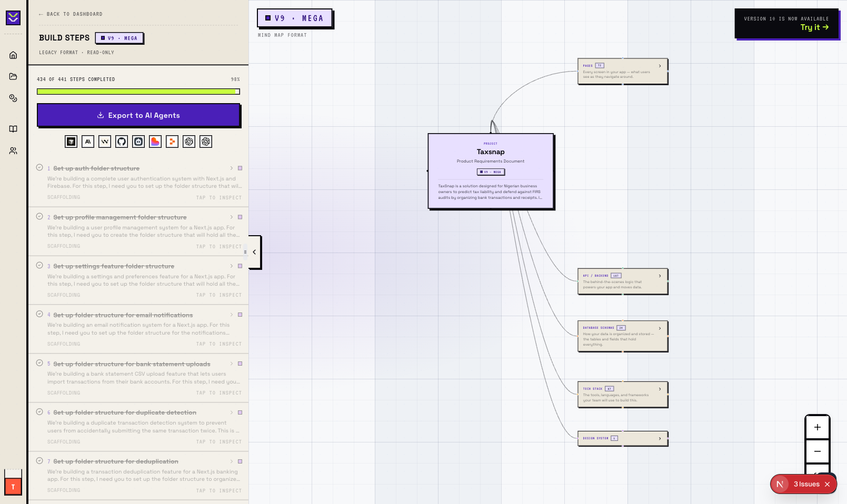
Task: Select the Cursor agent icon
Action: pyautogui.click(x=71, y=142)
